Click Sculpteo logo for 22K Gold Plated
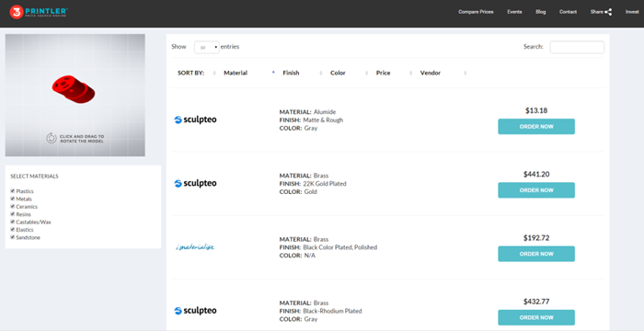The width and height of the screenshot is (644, 331). click(x=195, y=183)
